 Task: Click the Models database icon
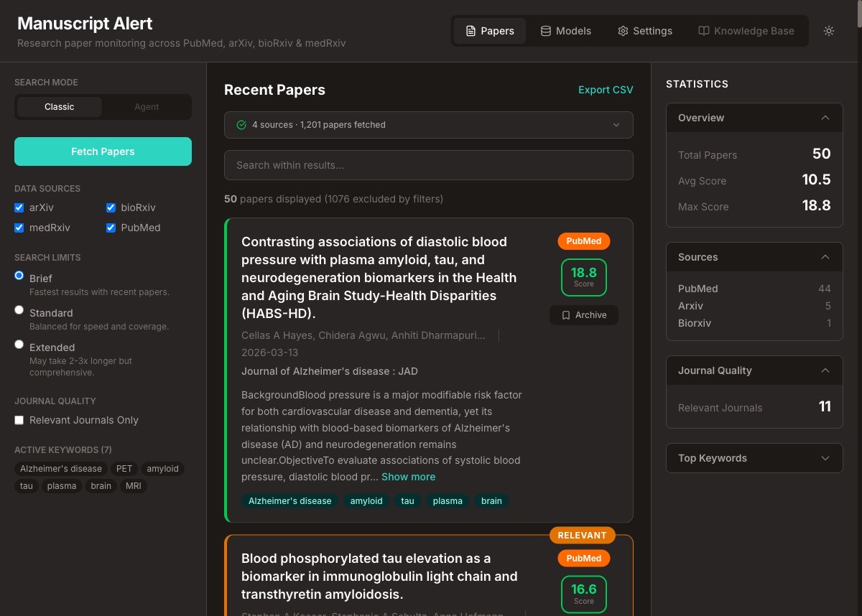(x=546, y=31)
